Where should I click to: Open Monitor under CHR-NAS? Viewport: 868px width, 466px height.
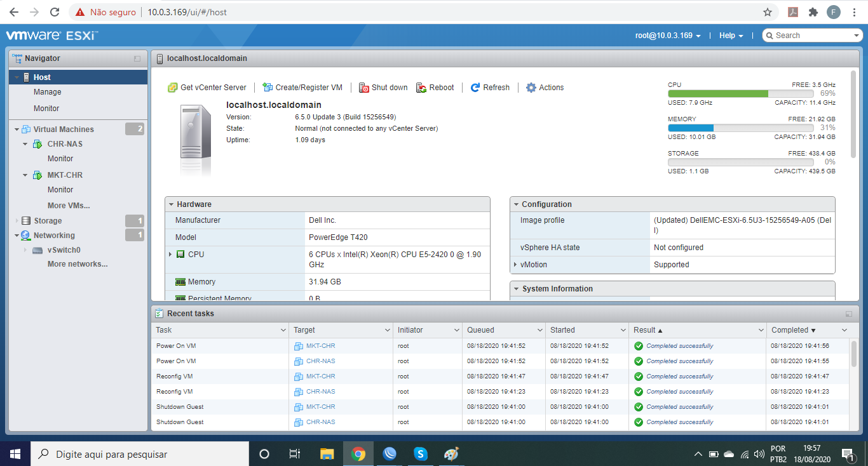tap(60, 159)
